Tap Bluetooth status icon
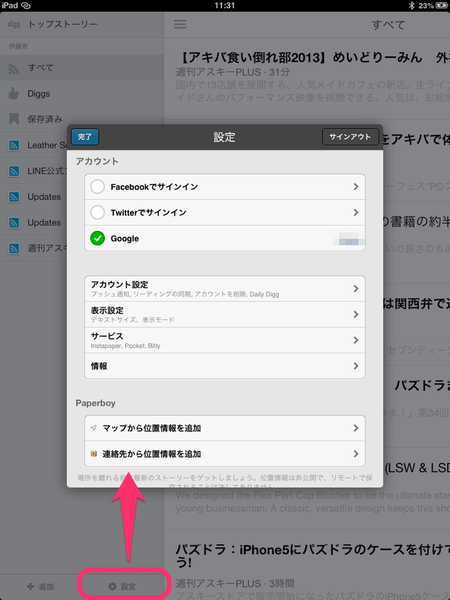The image size is (450, 600). click(x=412, y=5)
